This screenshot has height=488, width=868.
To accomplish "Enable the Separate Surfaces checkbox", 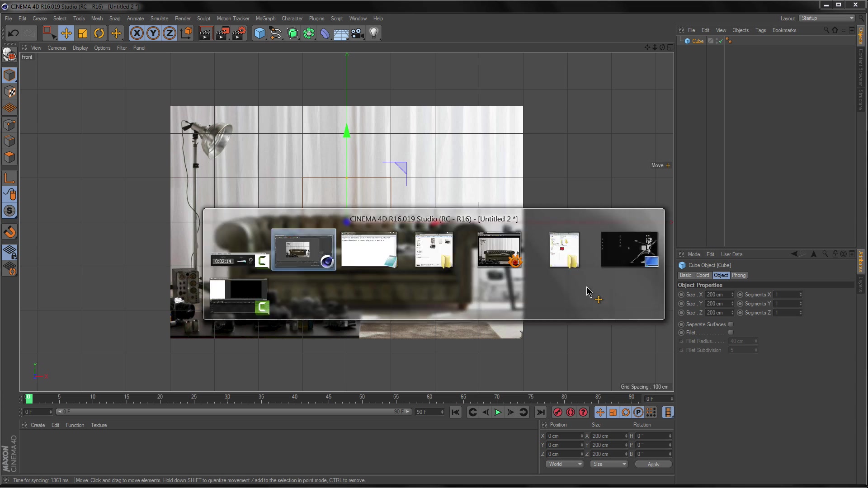I will click(731, 324).
